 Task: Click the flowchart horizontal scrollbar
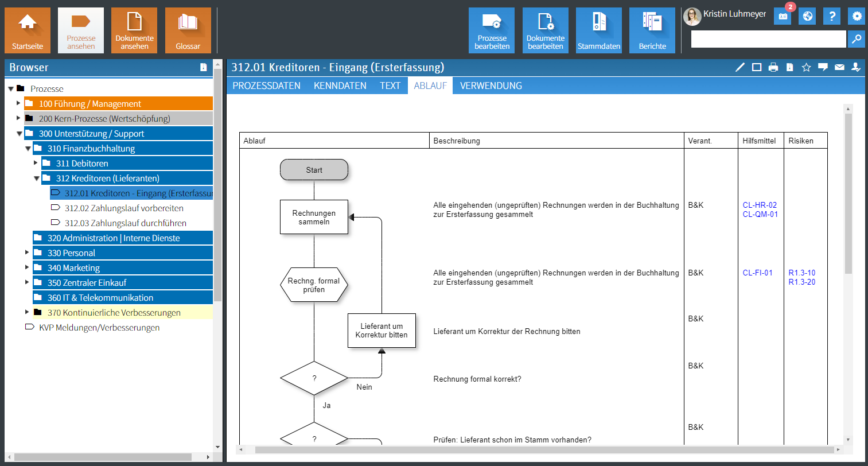544,449
